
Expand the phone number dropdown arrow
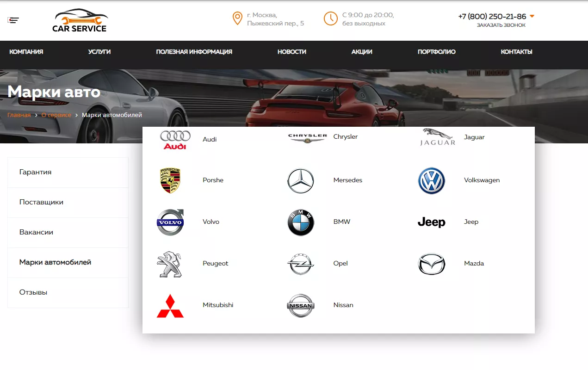pyautogui.click(x=532, y=16)
